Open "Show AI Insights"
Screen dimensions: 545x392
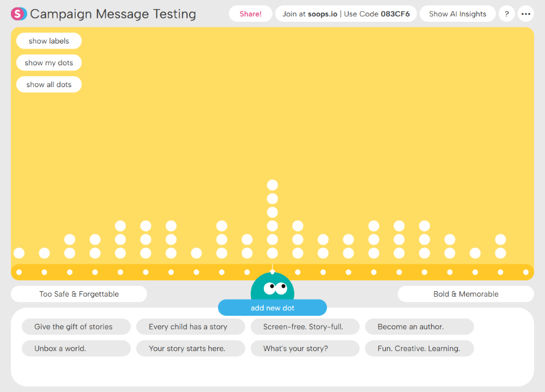[457, 14]
